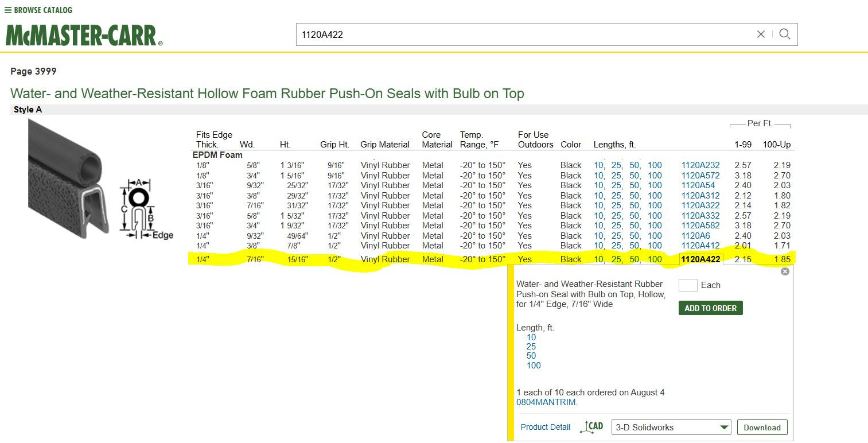This screenshot has height=443, width=868.
Task: Open part number 1120A312
Action: point(700,196)
